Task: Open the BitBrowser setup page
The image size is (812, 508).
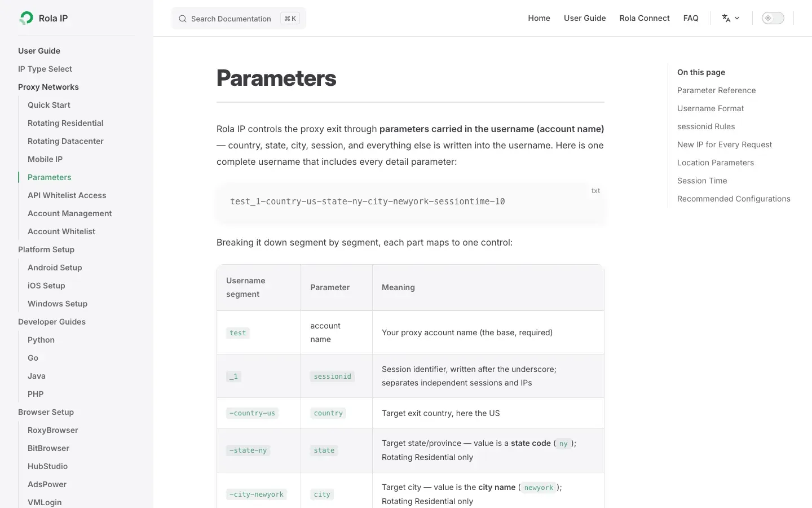Action: 48,448
